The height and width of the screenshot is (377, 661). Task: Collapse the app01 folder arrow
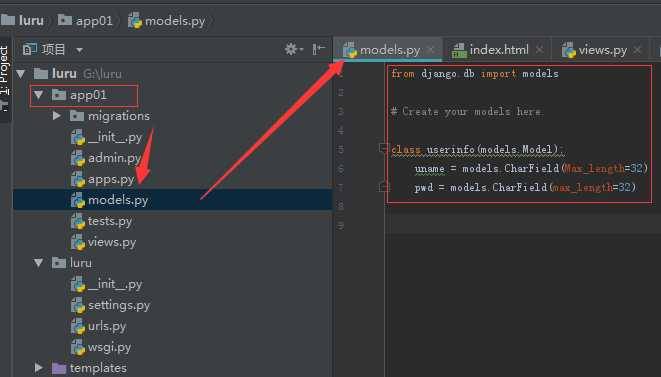coord(39,95)
